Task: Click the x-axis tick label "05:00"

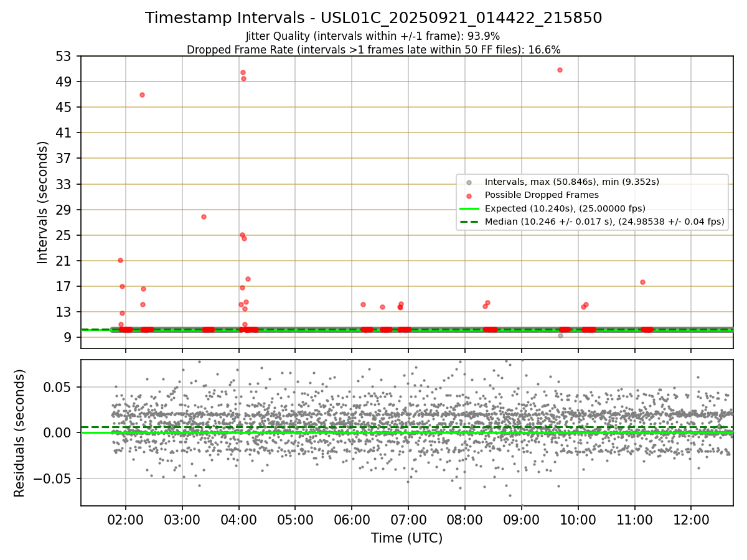Action: (295, 520)
